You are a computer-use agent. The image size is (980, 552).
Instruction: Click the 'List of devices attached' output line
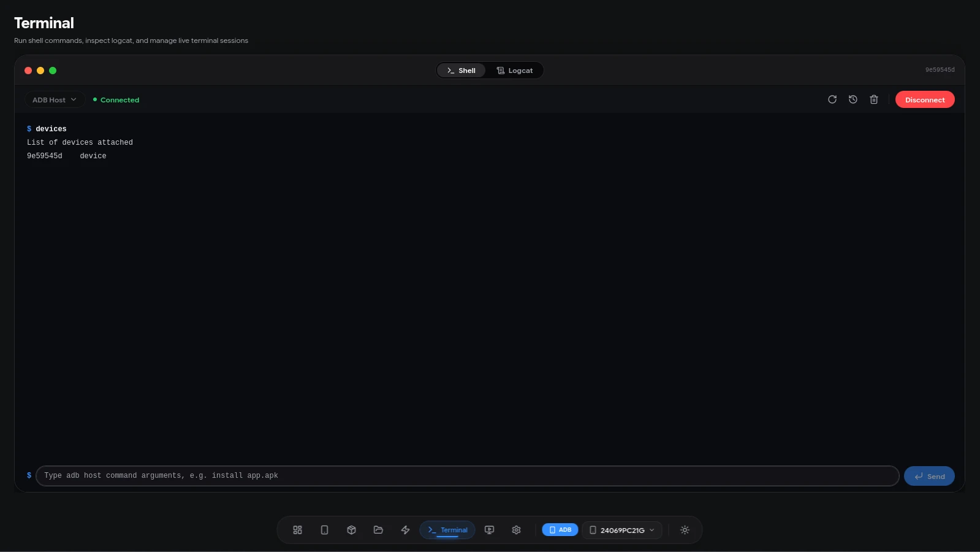(80, 142)
